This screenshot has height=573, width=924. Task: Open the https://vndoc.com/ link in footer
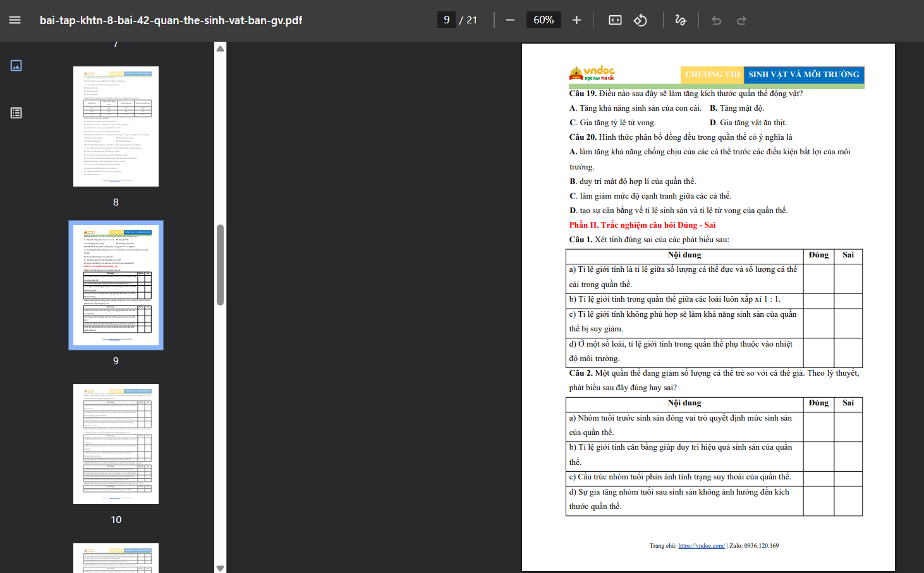[702, 546]
